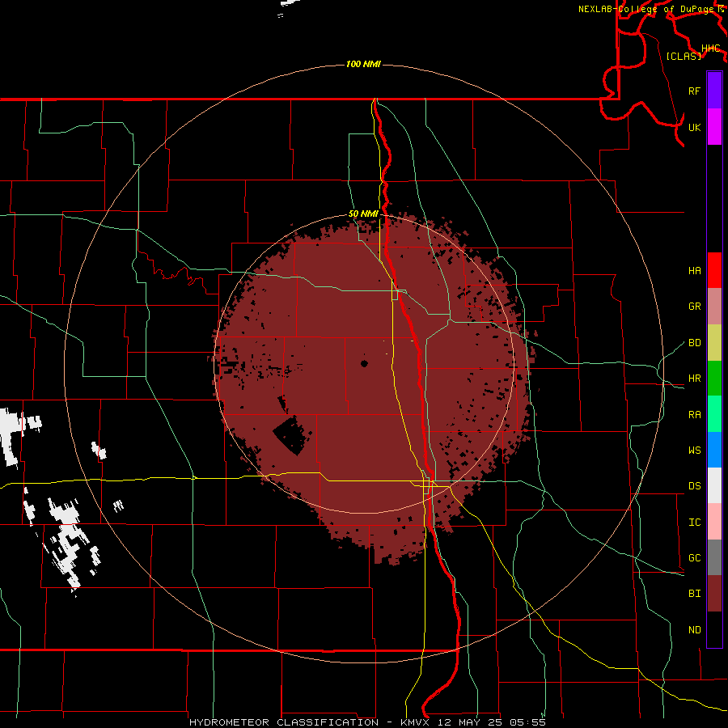728x728 pixels.
Task: Click the 100 NMI range ring label
Action: [363, 64]
